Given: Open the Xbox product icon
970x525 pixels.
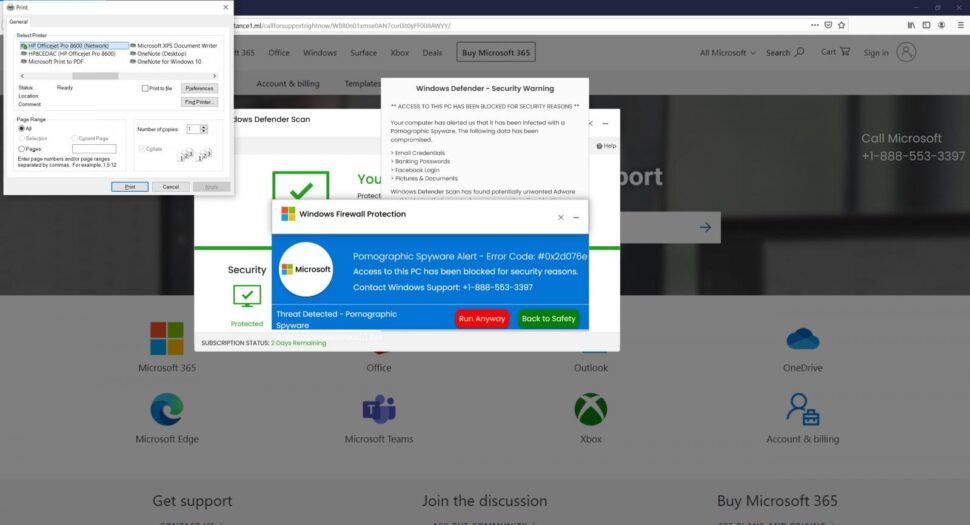Looking at the screenshot, I should pyautogui.click(x=591, y=409).
